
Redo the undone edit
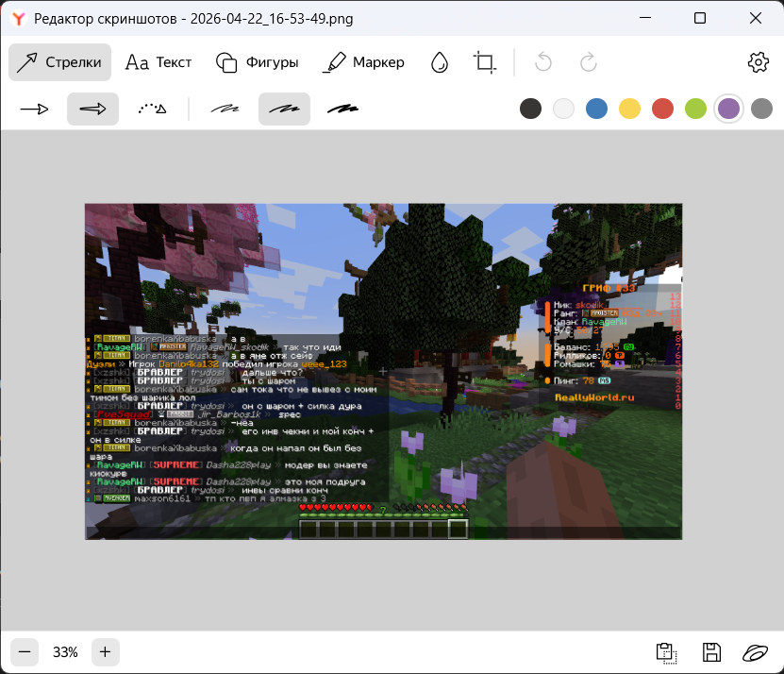tap(588, 62)
